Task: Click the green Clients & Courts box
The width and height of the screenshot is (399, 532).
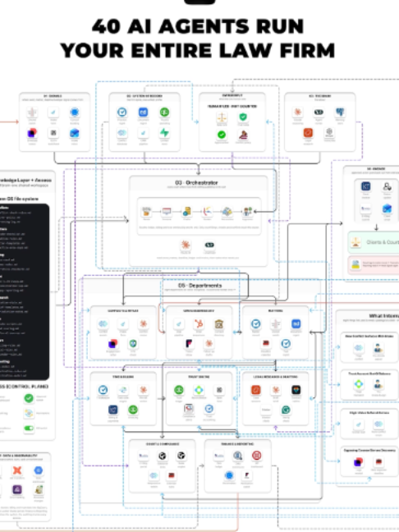Action: click(x=374, y=242)
